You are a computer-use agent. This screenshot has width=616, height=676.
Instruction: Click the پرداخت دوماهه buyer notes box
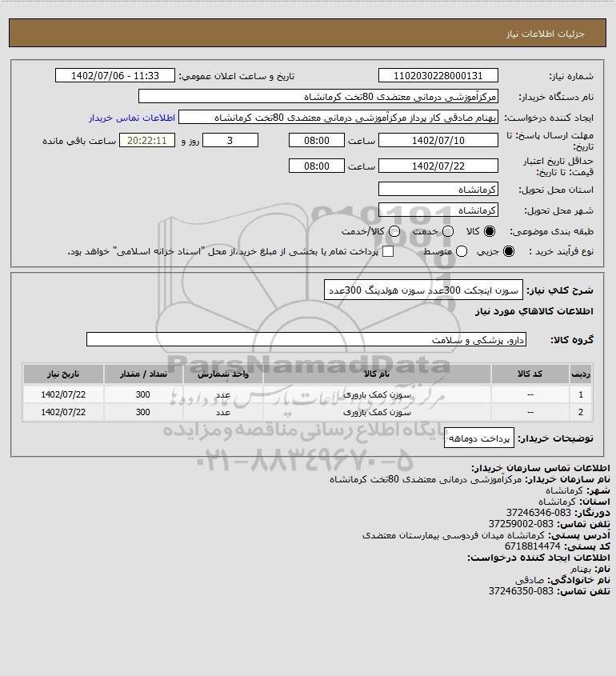479,438
